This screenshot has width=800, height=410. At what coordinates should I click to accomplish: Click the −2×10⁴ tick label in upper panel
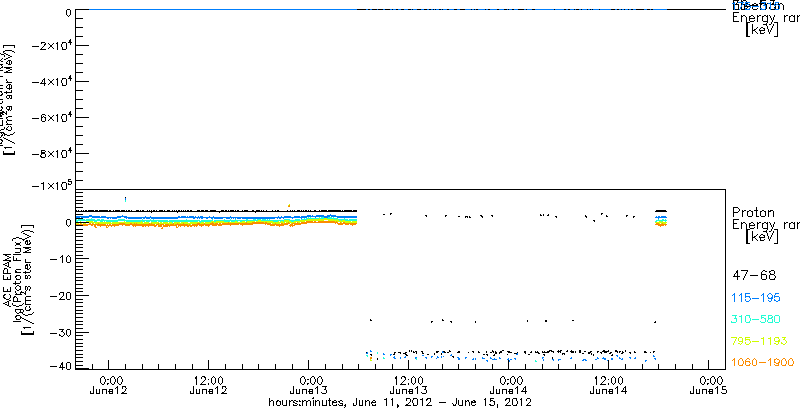coord(51,45)
